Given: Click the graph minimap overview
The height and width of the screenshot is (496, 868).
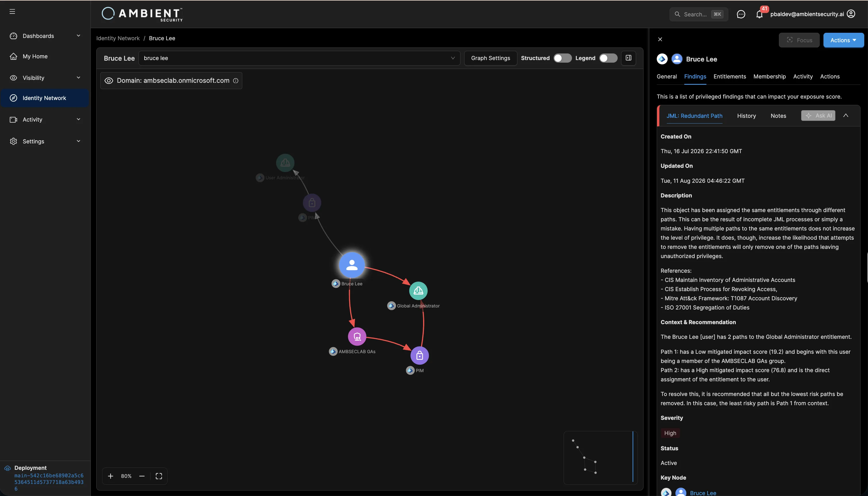Looking at the screenshot, I should 600,457.
